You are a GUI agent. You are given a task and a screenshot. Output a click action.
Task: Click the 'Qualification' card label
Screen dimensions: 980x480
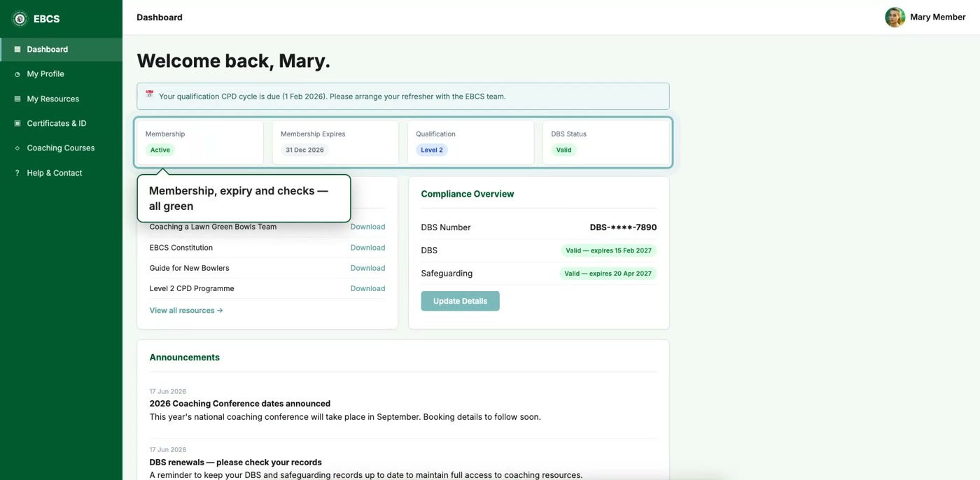click(x=435, y=134)
